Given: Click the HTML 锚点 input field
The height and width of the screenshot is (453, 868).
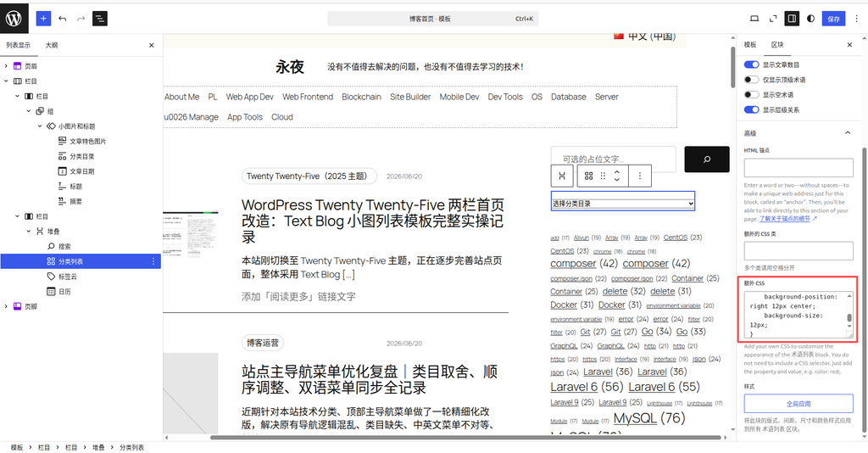Looking at the screenshot, I should [798, 168].
